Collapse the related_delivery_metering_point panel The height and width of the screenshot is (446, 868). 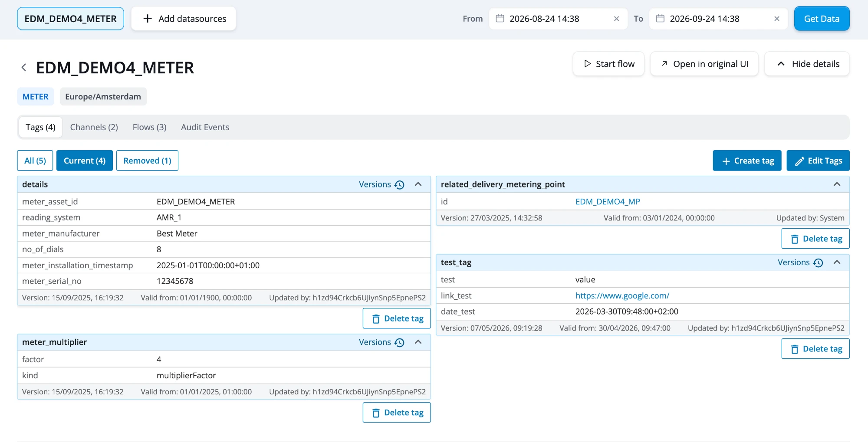(x=837, y=184)
